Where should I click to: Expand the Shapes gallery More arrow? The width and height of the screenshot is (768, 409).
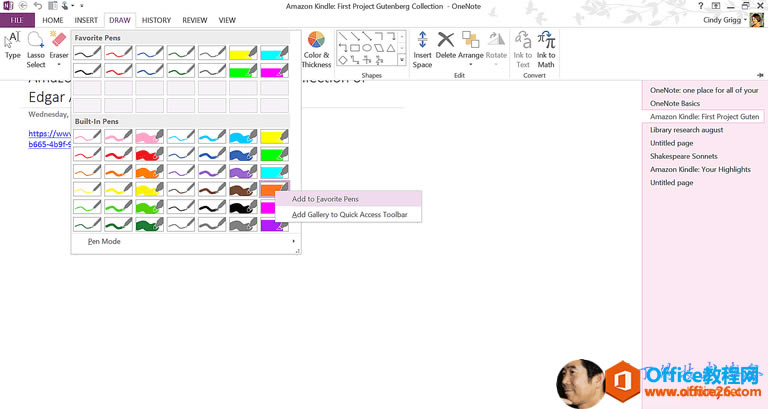pos(402,60)
